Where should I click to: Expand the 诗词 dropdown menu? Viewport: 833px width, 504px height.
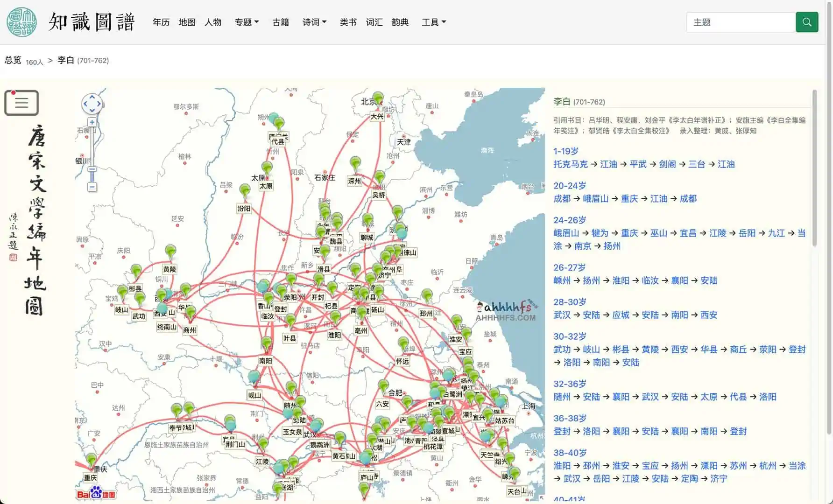click(314, 22)
